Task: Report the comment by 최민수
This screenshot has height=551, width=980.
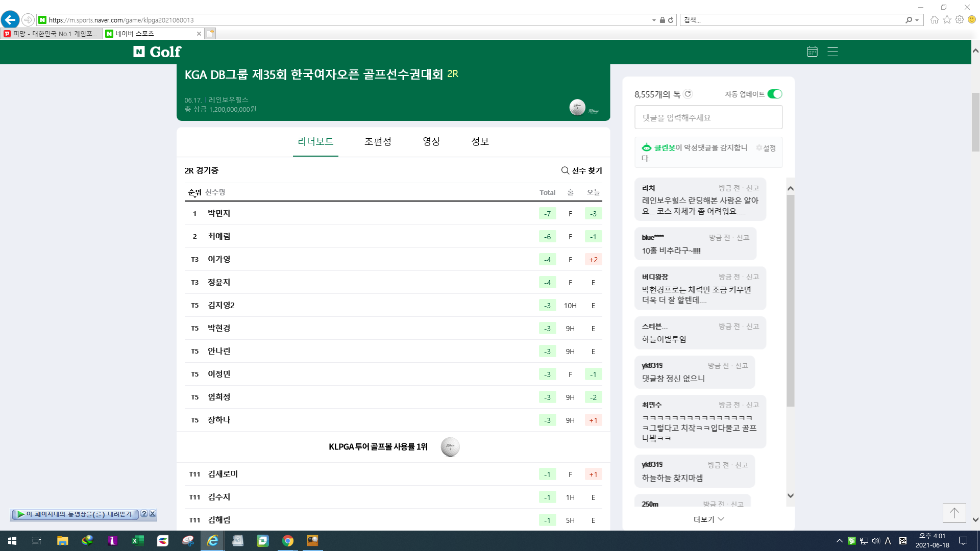Action: [752, 405]
